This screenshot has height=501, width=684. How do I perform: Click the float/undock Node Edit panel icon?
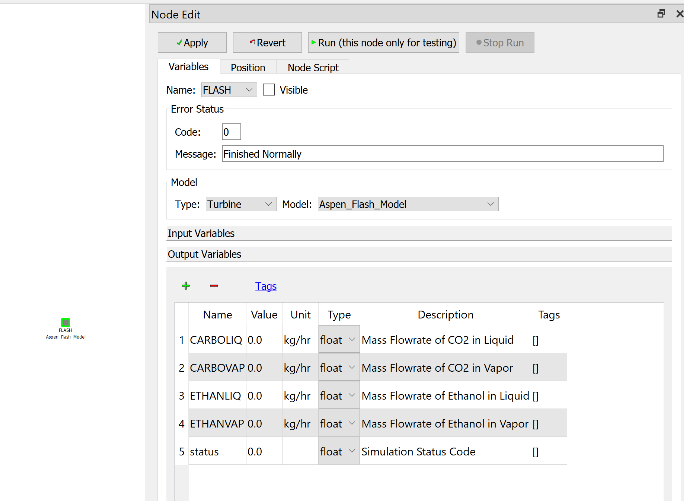click(x=661, y=14)
